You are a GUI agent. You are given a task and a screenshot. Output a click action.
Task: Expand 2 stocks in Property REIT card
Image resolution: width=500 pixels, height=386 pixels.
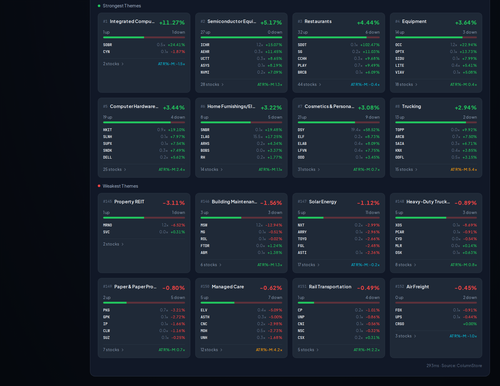tap(113, 244)
